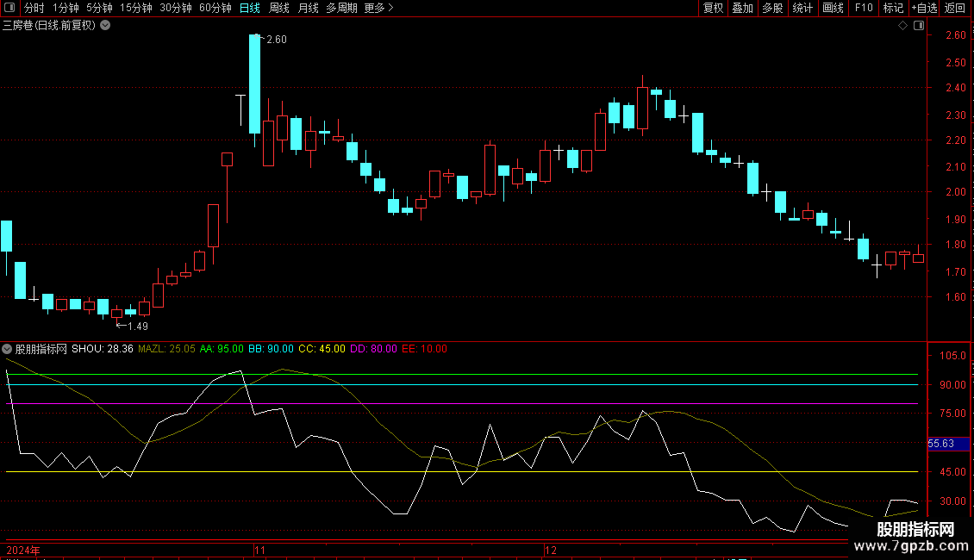Open the F10 company info
This screenshot has width=974, height=560.
point(864,8)
